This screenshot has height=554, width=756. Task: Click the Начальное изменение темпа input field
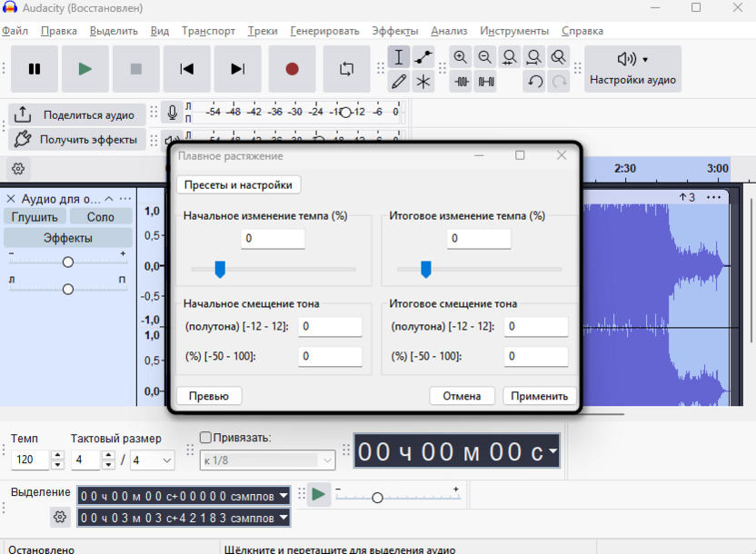point(273,239)
